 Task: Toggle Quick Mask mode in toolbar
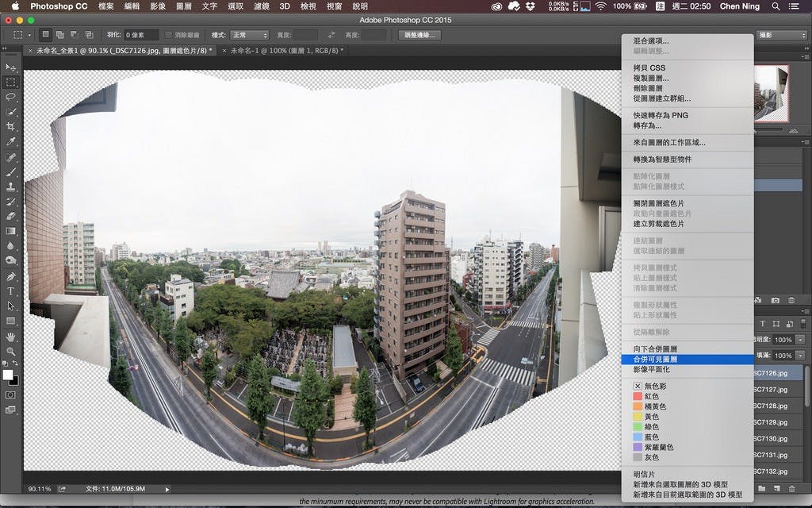coord(11,394)
